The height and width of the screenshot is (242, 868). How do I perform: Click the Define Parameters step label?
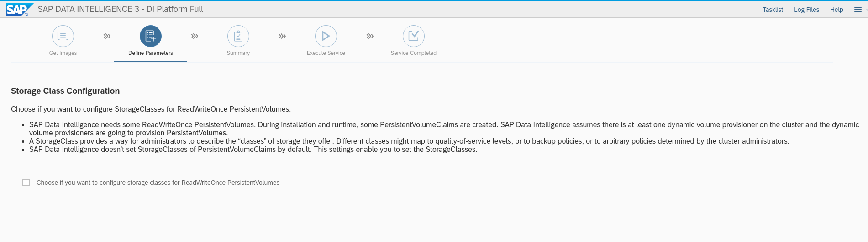[151, 53]
